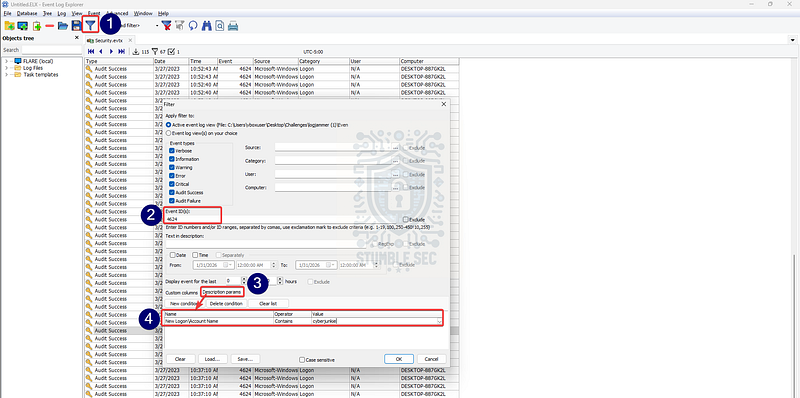Open the load filter dropdown arrow in toolbar
Screen dimensions: 800x398
click(157, 25)
